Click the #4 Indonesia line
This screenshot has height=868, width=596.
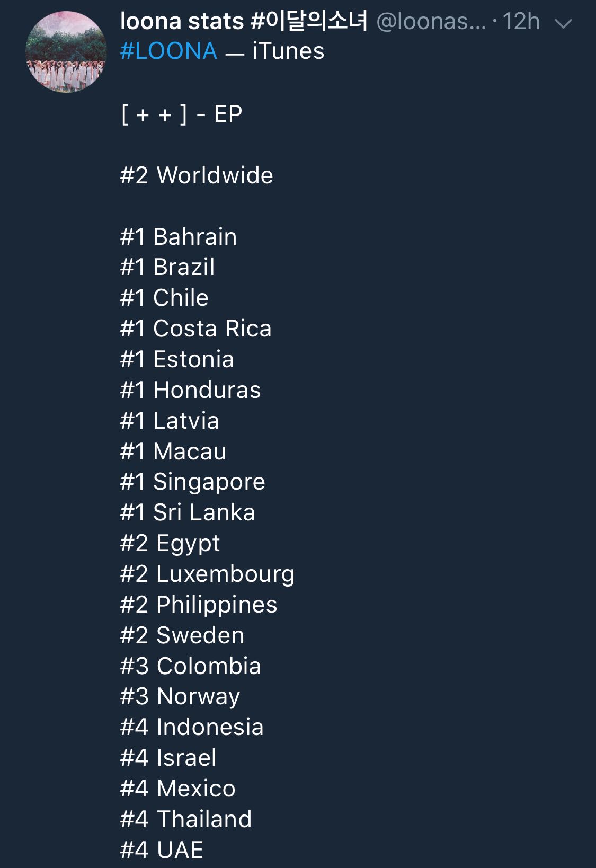(x=192, y=727)
